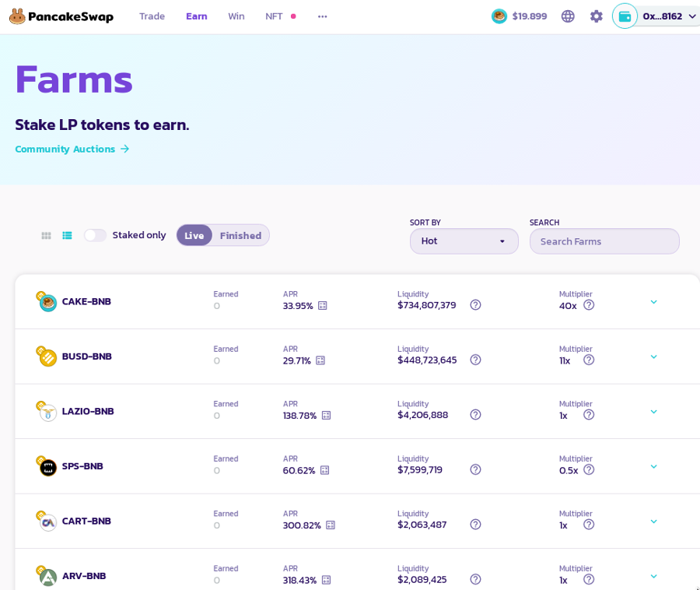Open the Sort By Hot dropdown
This screenshot has width=700, height=590.
[464, 241]
